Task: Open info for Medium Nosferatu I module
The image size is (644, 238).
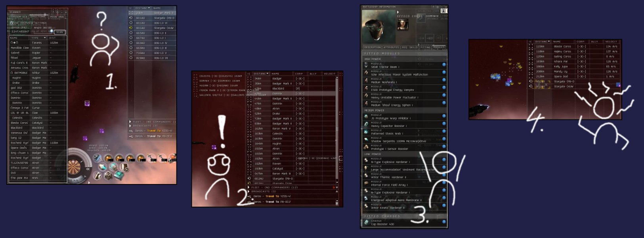Action: 444,80
